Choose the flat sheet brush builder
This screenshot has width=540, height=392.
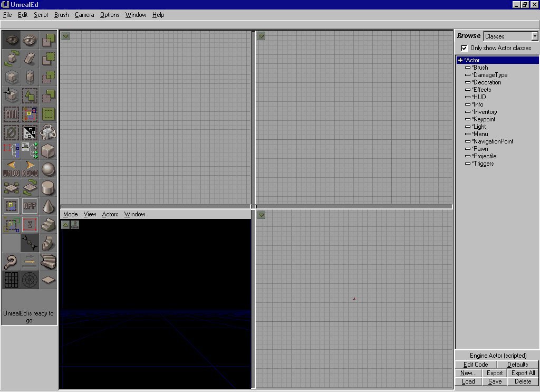[48, 280]
